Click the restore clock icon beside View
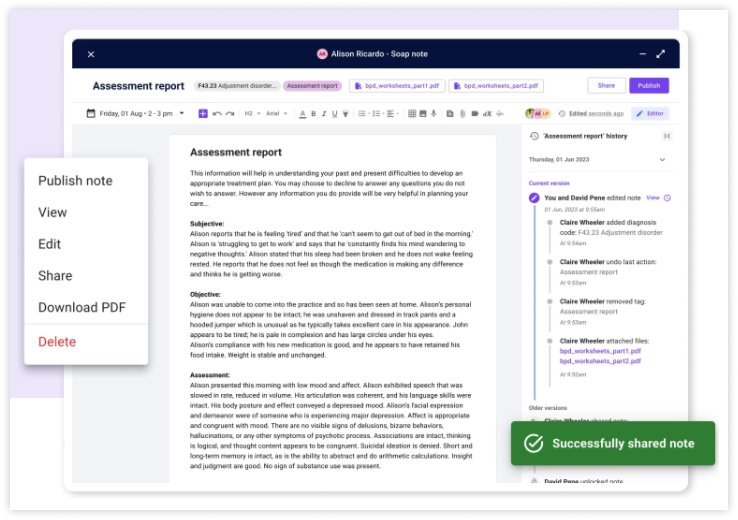The height and width of the screenshot is (520, 738). click(x=667, y=198)
